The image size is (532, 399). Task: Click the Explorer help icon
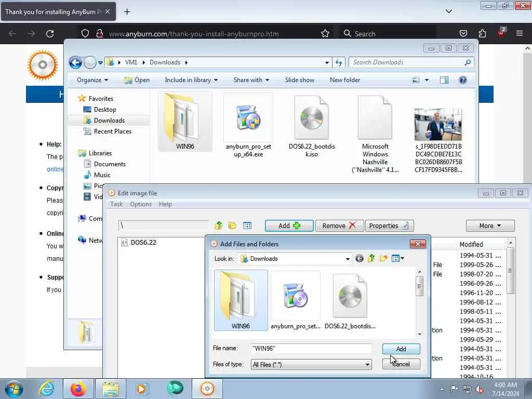(462, 80)
